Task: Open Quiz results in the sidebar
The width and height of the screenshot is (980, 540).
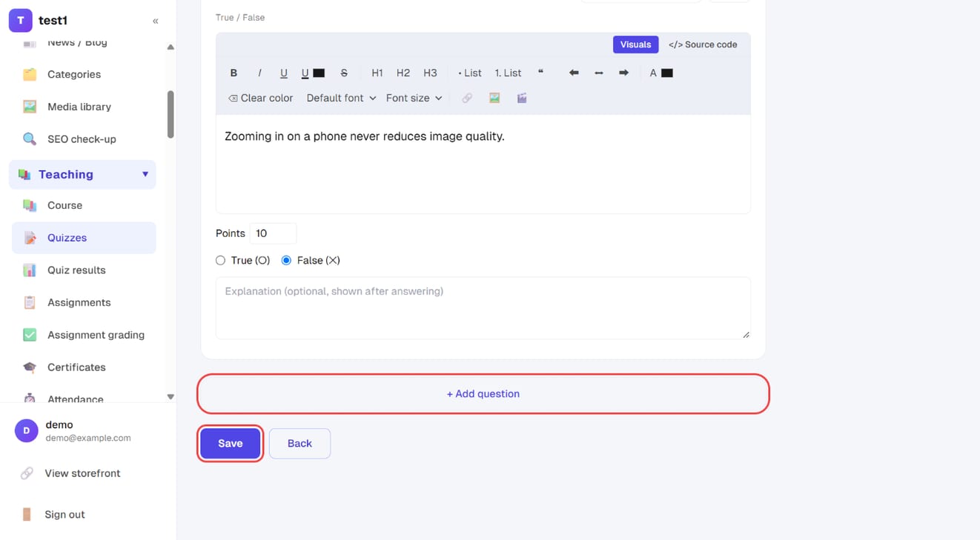Action: point(84,270)
